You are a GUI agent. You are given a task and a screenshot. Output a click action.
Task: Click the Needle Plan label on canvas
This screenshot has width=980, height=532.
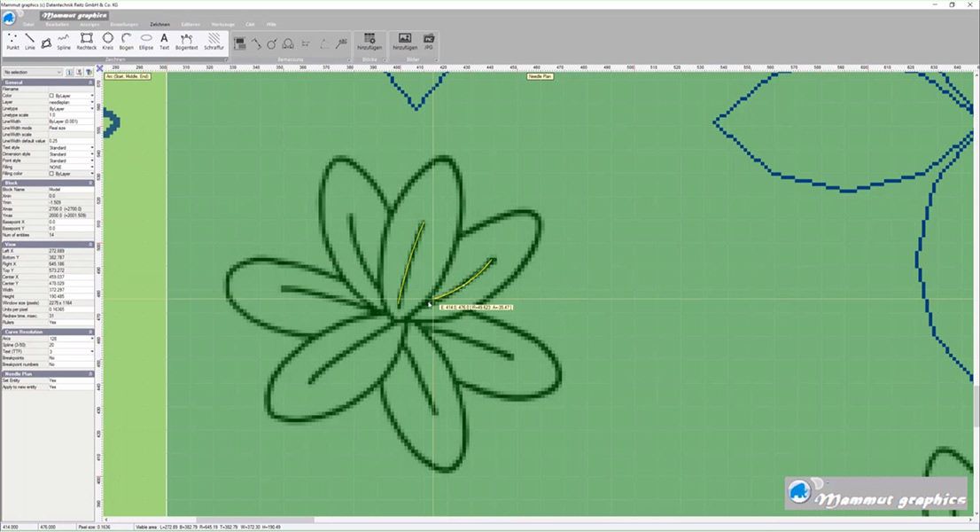(540, 76)
